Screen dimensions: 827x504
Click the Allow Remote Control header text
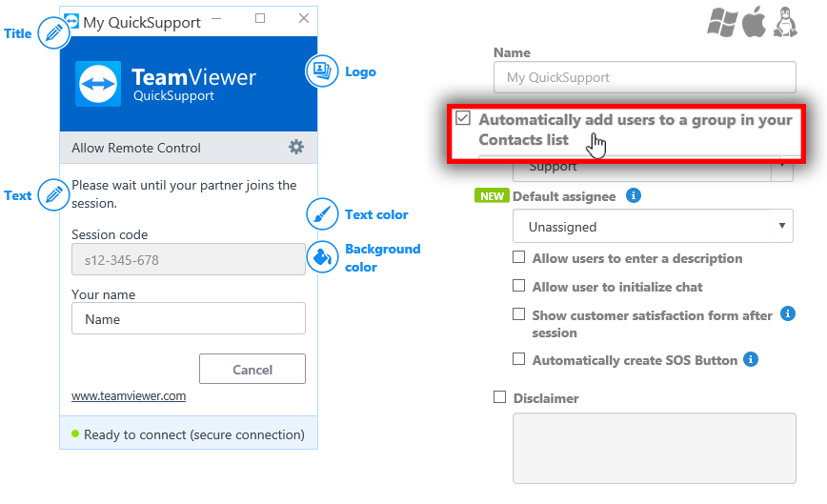tap(136, 148)
